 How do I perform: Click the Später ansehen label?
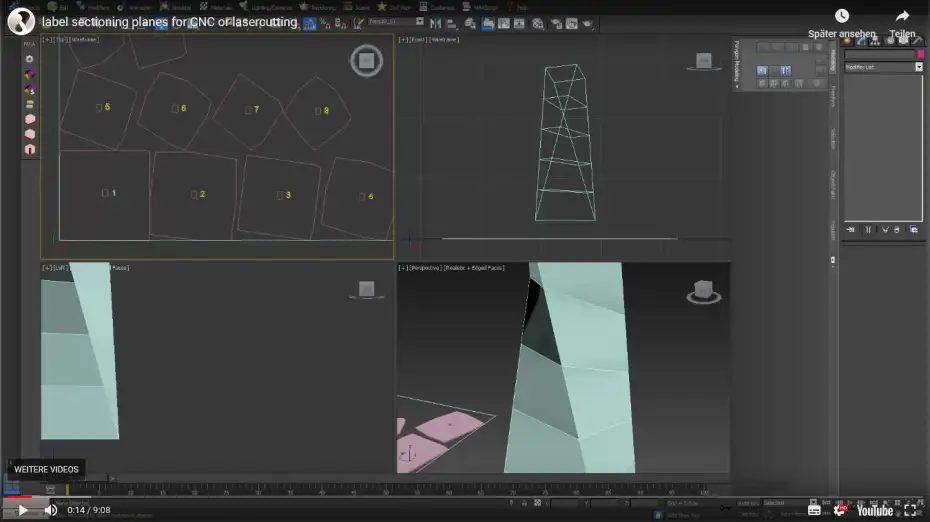tap(842, 34)
